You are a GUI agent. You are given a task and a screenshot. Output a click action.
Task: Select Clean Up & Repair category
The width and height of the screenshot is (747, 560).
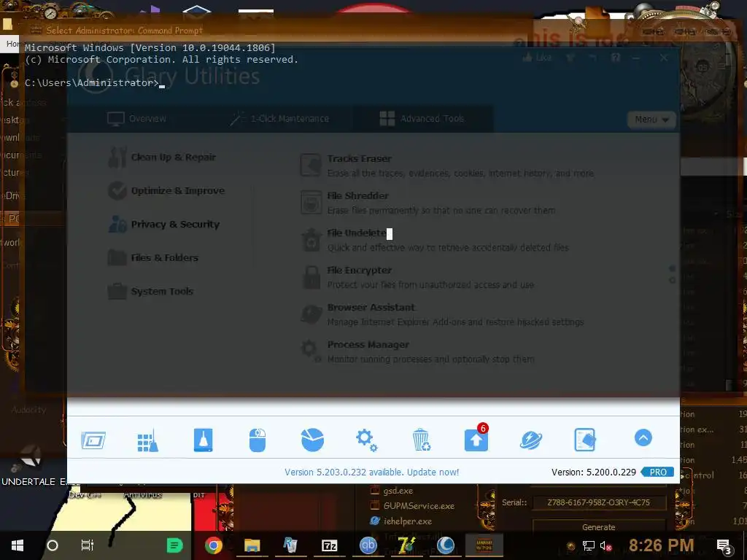point(162,157)
